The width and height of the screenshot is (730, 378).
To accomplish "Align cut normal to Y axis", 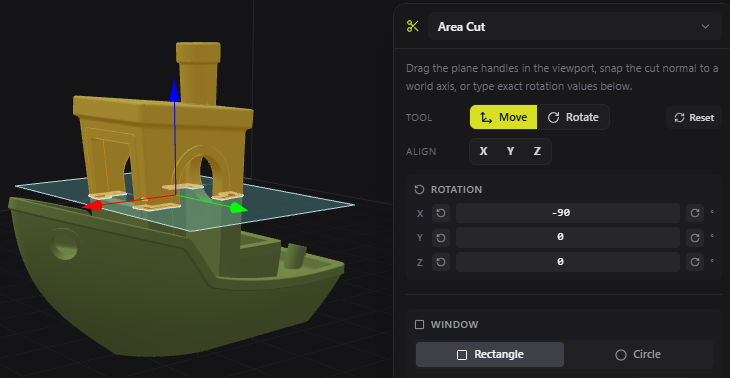I will (x=511, y=151).
